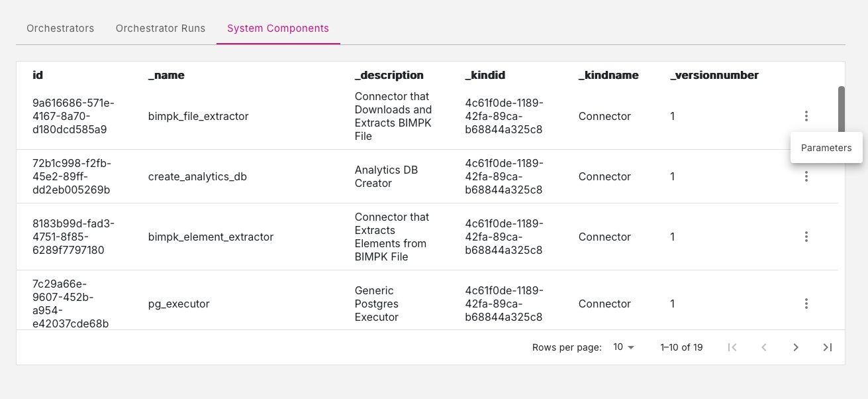
Task: Click the table's vertical scrollbar thumb
Action: point(842,109)
